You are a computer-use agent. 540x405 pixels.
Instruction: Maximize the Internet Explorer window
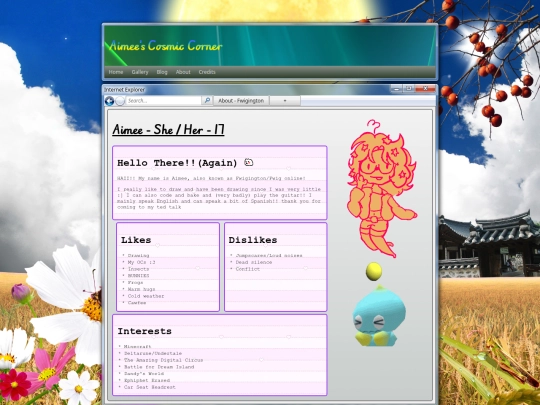coord(409,89)
